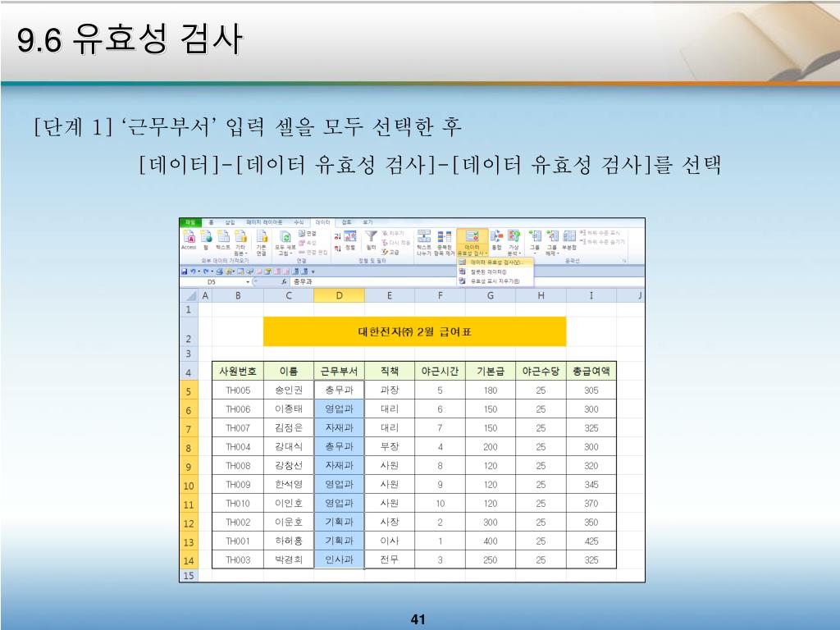This screenshot has width=840, height=630.
Task: Choose Circle Invalid Data (잘못된 데이터) item
Action: (495, 272)
